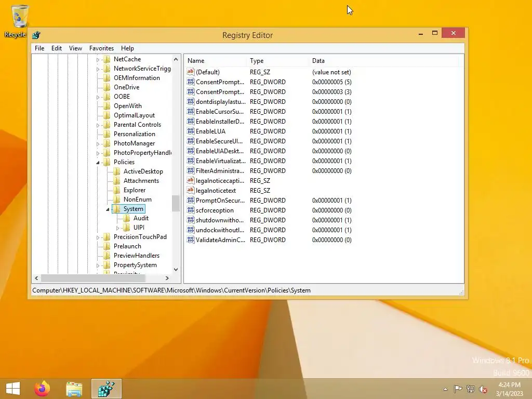Viewport: 532px width, 399px height.
Task: Select the Attachments key
Action: 141,180
